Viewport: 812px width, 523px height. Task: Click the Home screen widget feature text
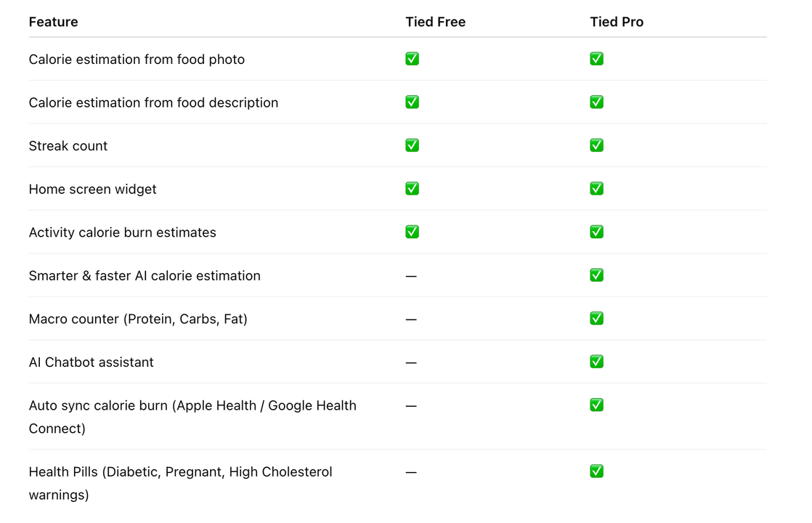[x=93, y=190]
